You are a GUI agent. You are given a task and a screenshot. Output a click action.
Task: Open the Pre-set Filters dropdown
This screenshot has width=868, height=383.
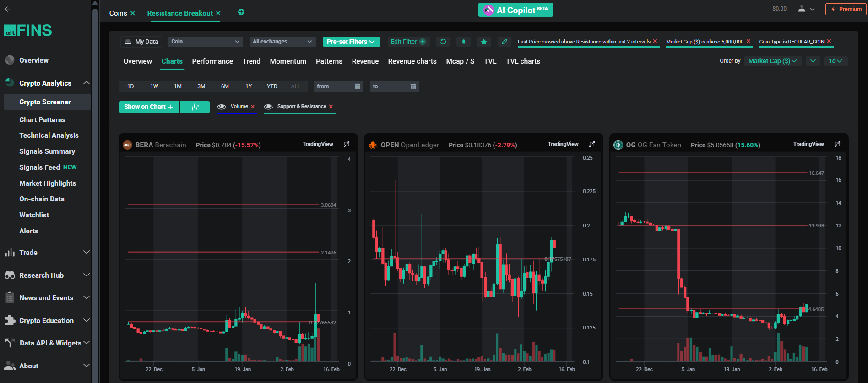351,42
